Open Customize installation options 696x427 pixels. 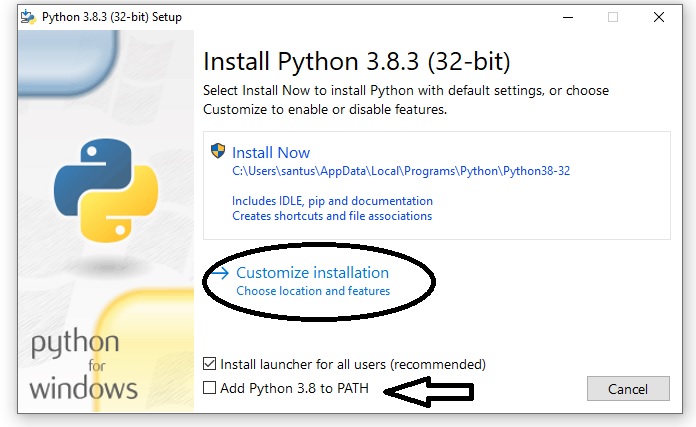[312, 273]
